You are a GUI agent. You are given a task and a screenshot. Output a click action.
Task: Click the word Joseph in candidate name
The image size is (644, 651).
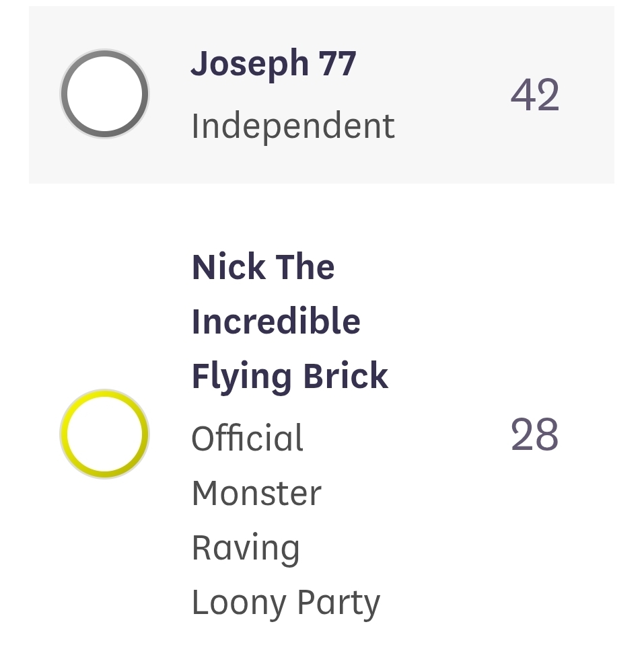click(x=249, y=63)
